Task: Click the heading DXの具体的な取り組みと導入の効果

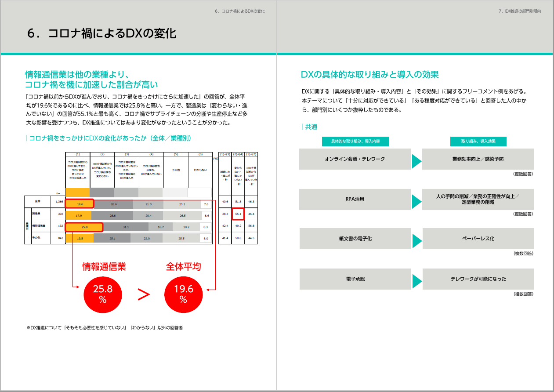Action: (369, 75)
